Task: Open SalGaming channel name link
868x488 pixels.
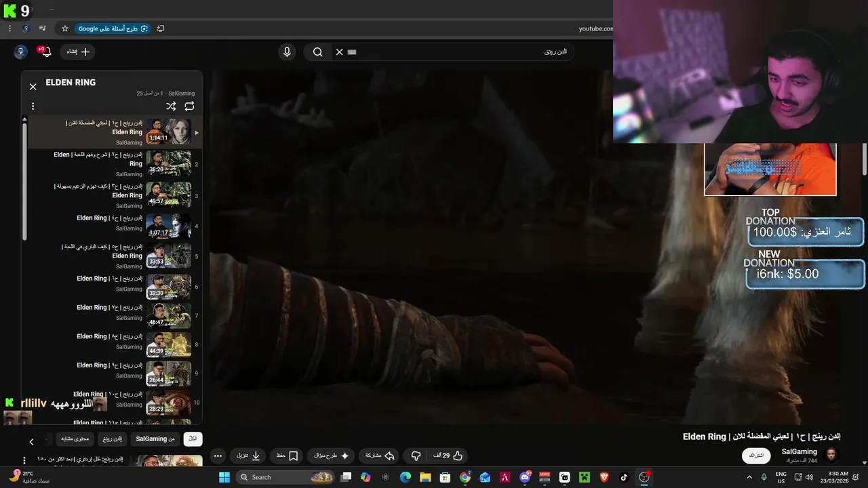Action: (x=799, y=451)
